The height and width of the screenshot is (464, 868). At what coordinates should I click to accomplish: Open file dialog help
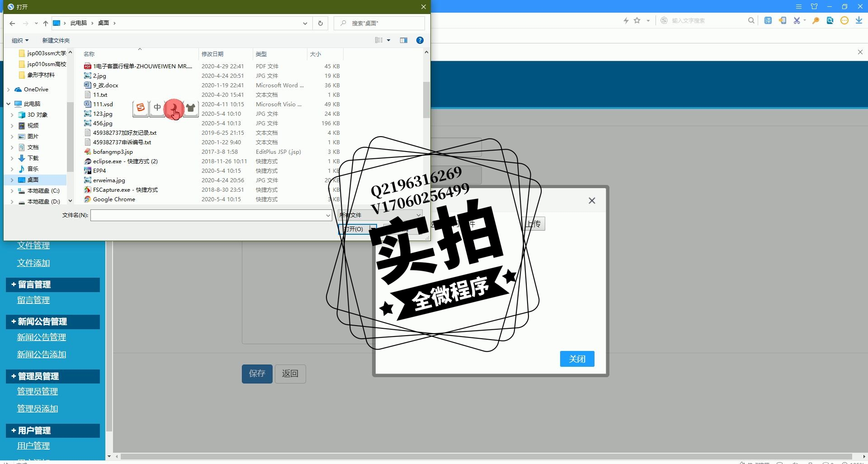point(420,40)
